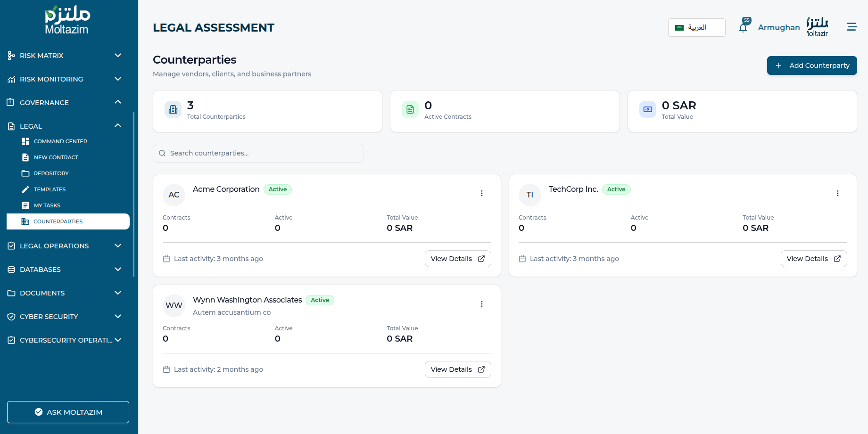The height and width of the screenshot is (434, 868).
Task: Click the notifications bell icon
Action: [743, 28]
